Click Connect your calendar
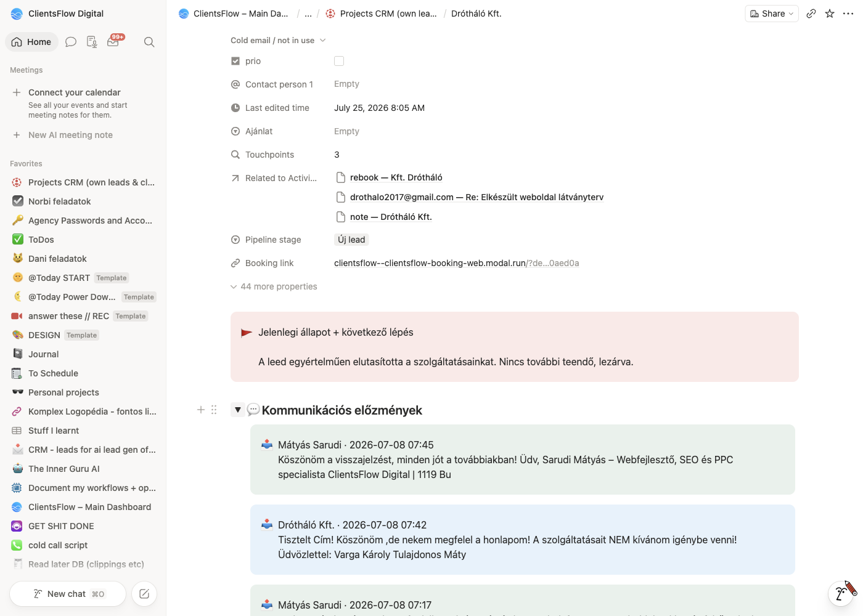Viewport: 863px width, 616px height. point(75,92)
